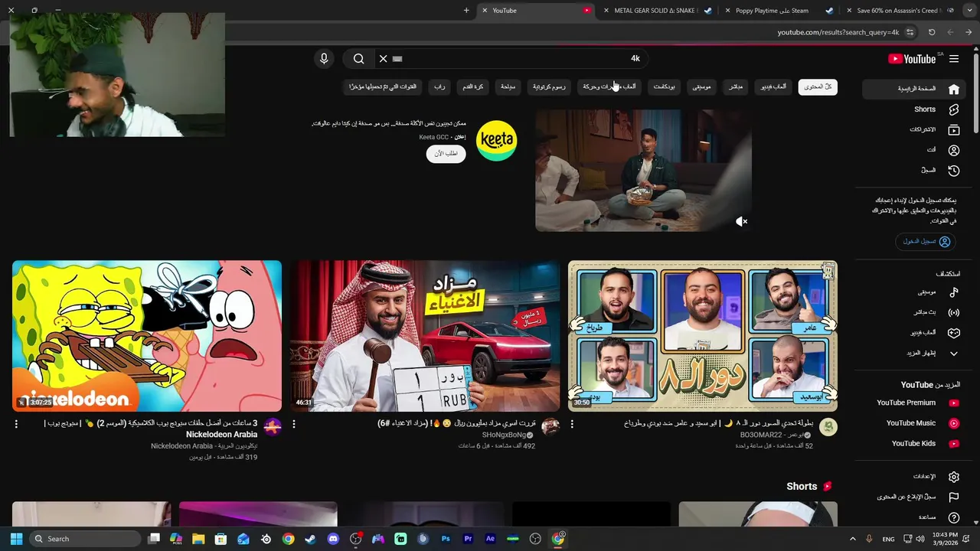Open Gaming (ألعاب فيديو) in the sidebar
Image resolution: width=980 pixels, height=551 pixels.
913,333
